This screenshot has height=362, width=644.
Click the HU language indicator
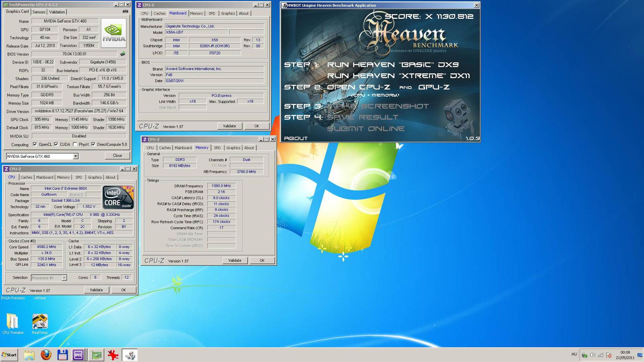574,354
